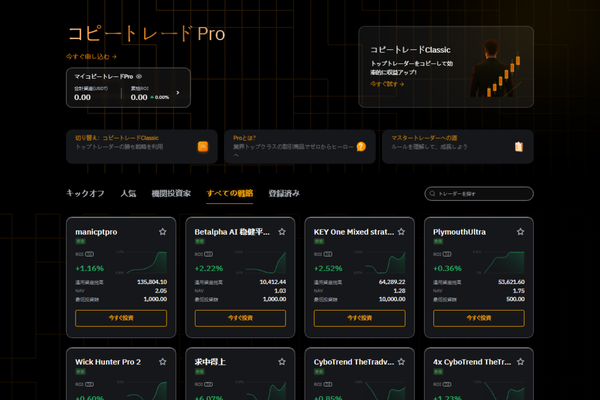
Task: Click the clipboard icon on マスタートレーダー card
Action: click(518, 146)
